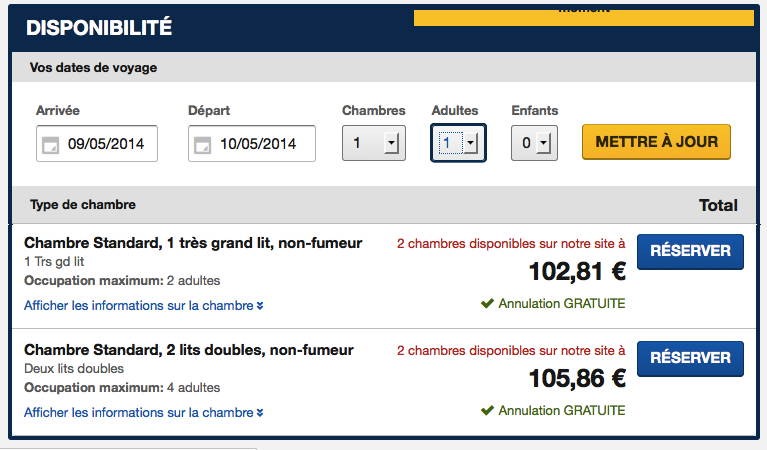The width and height of the screenshot is (767, 450).
Task: Click green checkmark beside first Annulation GRATUITE
Action: point(487,303)
